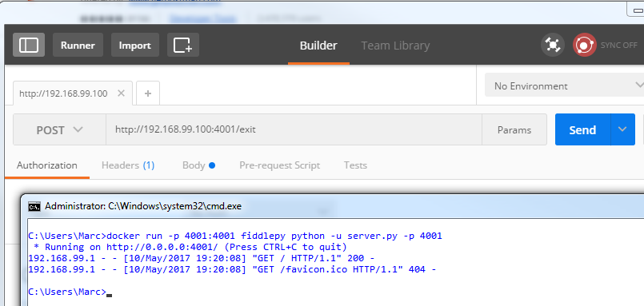Open the Params editor
Image resolution: width=644 pixels, height=306 pixels.
tap(514, 129)
